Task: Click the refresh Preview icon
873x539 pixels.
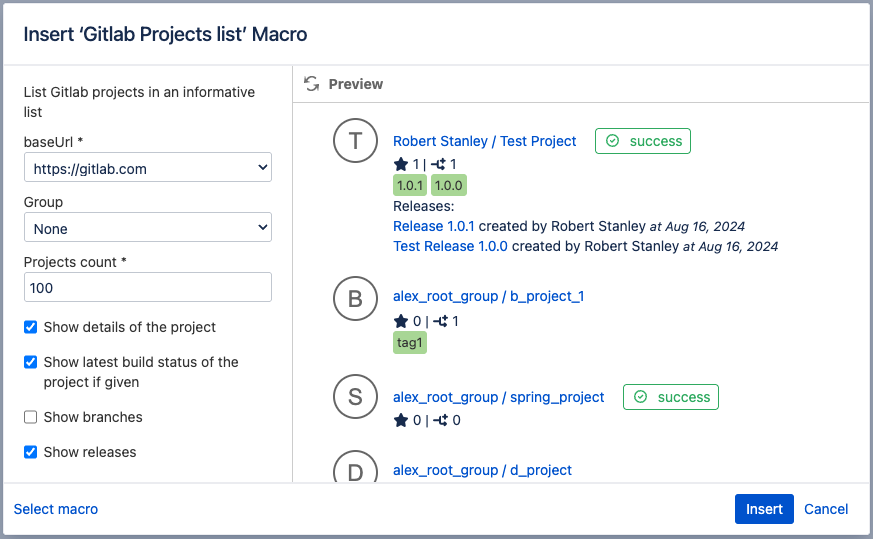Action: 312,84
